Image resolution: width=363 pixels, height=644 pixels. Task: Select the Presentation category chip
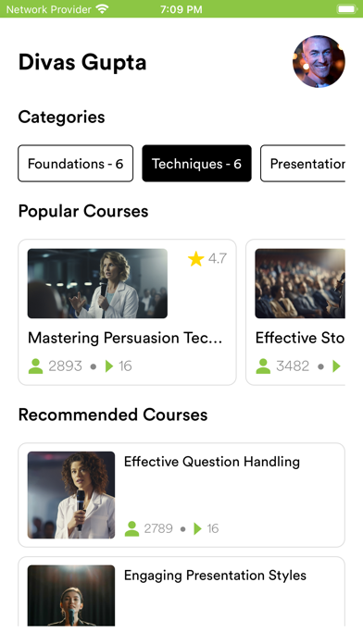click(x=303, y=164)
